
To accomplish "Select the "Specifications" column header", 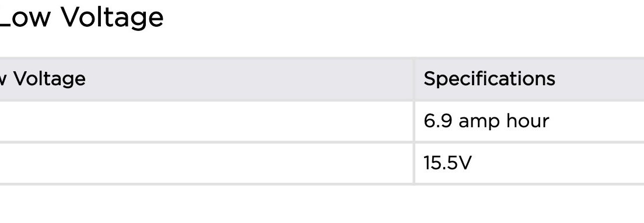I will tap(489, 78).
